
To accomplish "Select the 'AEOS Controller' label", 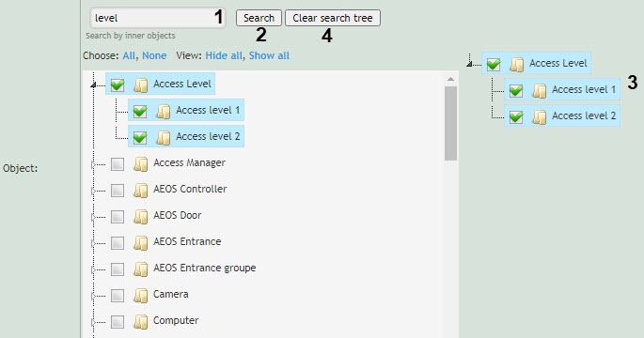I will click(x=190, y=189).
